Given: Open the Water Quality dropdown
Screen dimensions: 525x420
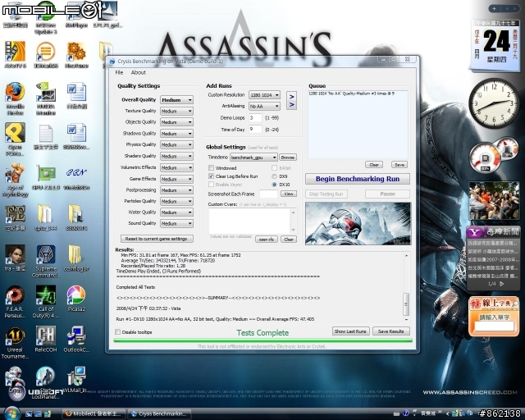Looking at the screenshot, I should tap(177, 212).
